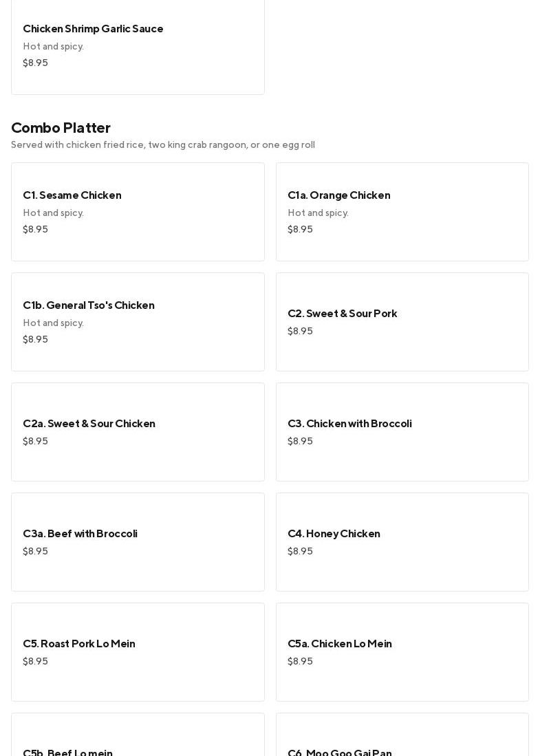This screenshot has width=540, height=756.
Task: Click the combo platter description text
Action: pos(163,145)
